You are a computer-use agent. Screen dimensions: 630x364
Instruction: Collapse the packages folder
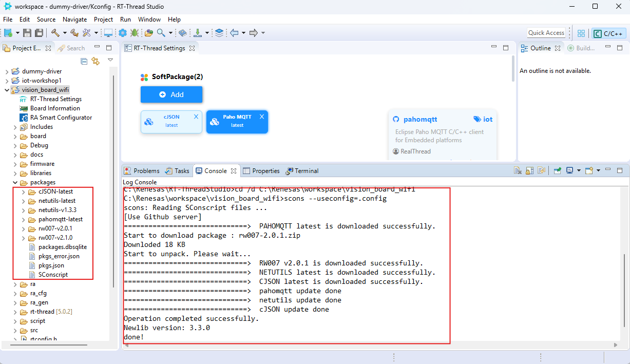[14, 182]
